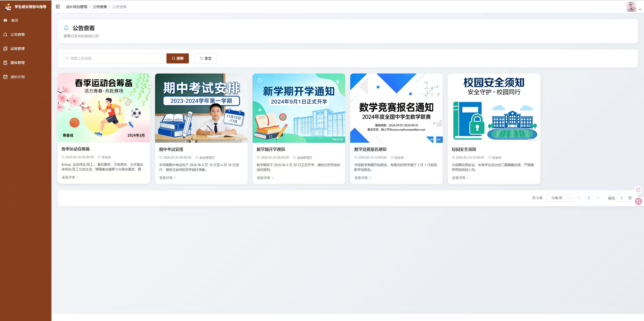The image size is (644, 321).
Task: Click 查看详情 on 期中考试安排 card
Action: pos(168,178)
